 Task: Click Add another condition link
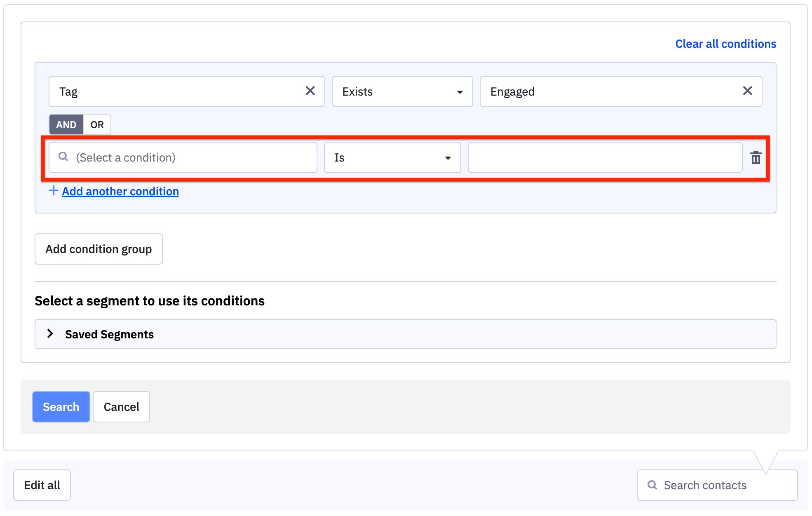[x=120, y=191]
